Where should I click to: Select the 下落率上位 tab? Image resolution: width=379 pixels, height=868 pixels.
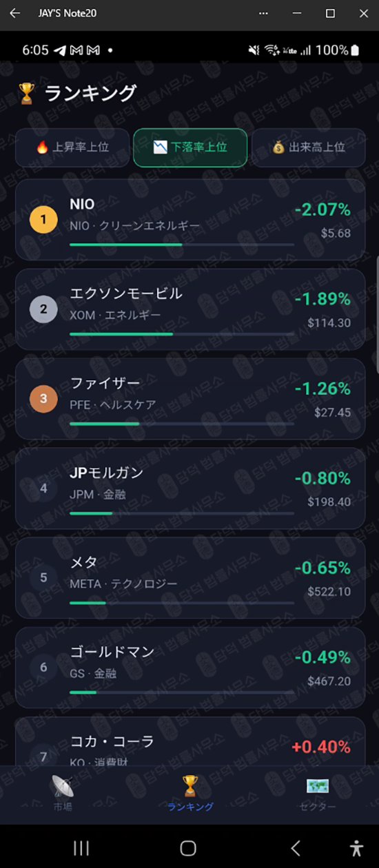(190, 147)
